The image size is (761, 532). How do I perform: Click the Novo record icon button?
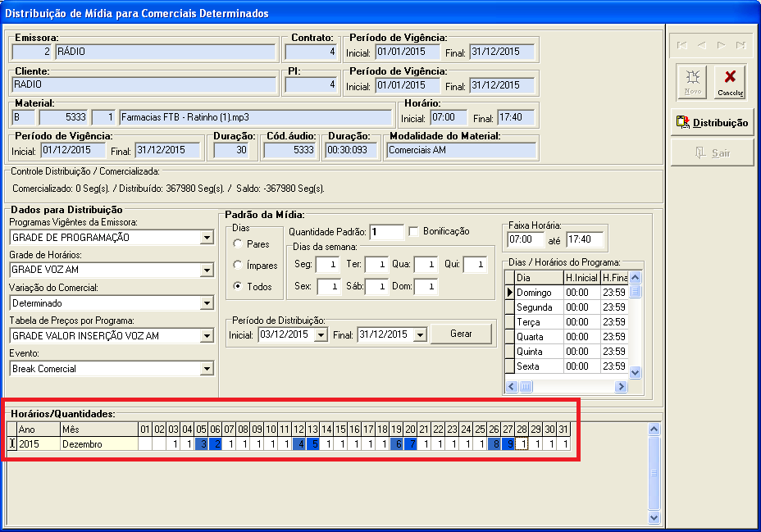(692, 82)
